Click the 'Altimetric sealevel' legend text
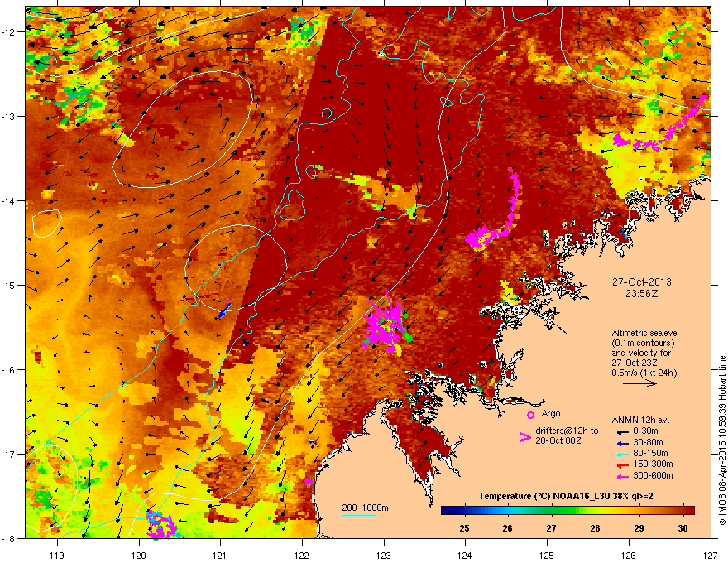Image resolution: width=728 pixels, height=563 pixels. [x=645, y=333]
